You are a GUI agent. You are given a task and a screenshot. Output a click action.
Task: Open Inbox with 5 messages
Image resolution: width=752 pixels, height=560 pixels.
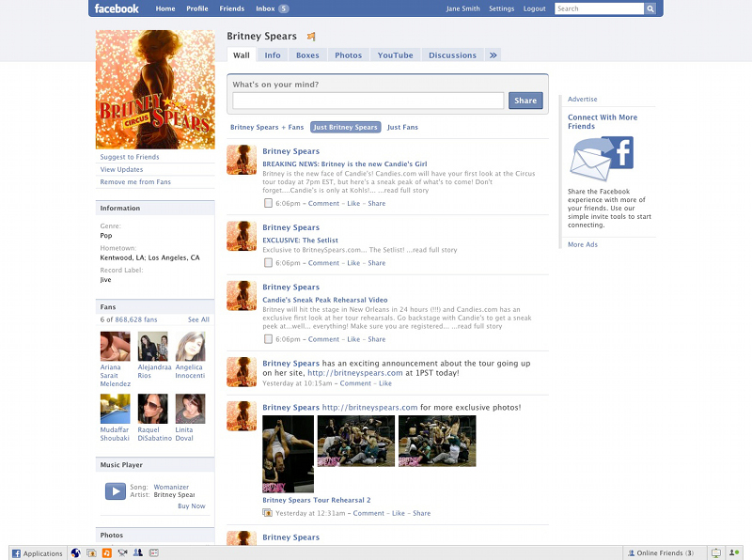click(x=272, y=8)
